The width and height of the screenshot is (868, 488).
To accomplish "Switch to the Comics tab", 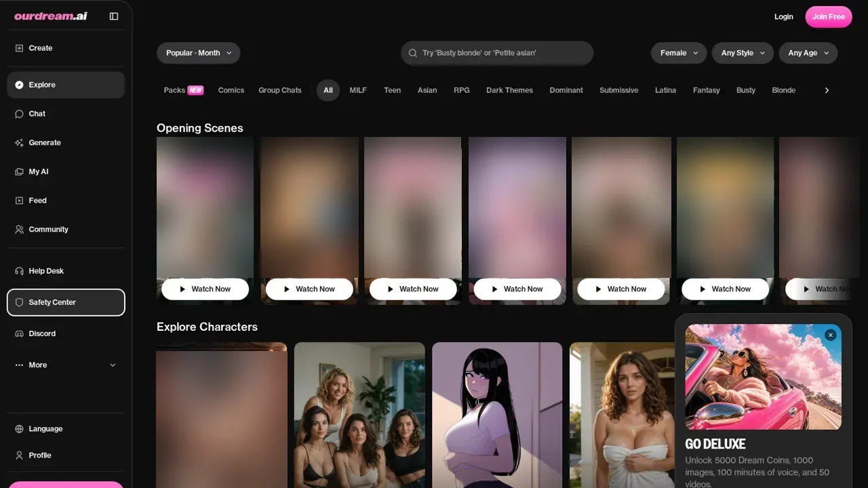I will point(231,90).
